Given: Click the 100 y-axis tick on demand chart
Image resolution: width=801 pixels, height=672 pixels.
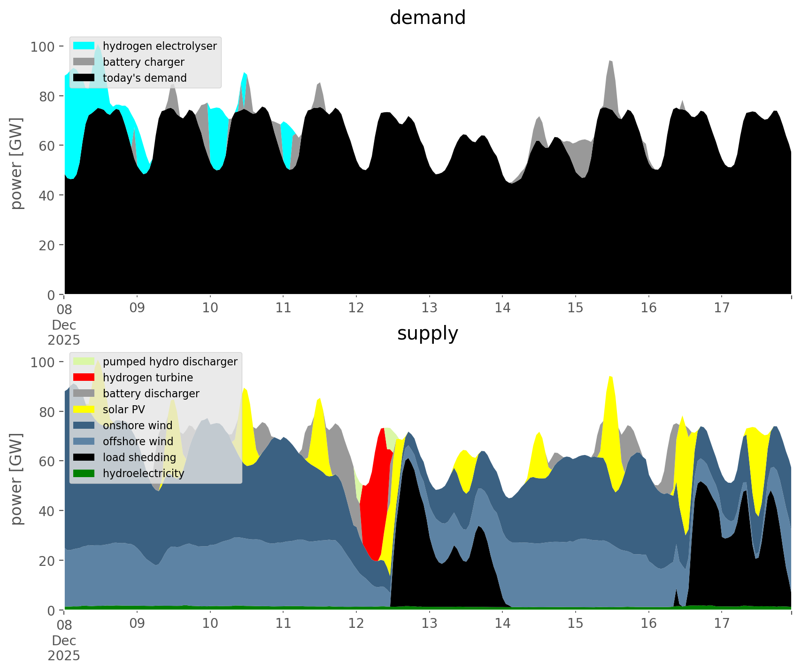Looking at the screenshot, I should coord(43,47).
